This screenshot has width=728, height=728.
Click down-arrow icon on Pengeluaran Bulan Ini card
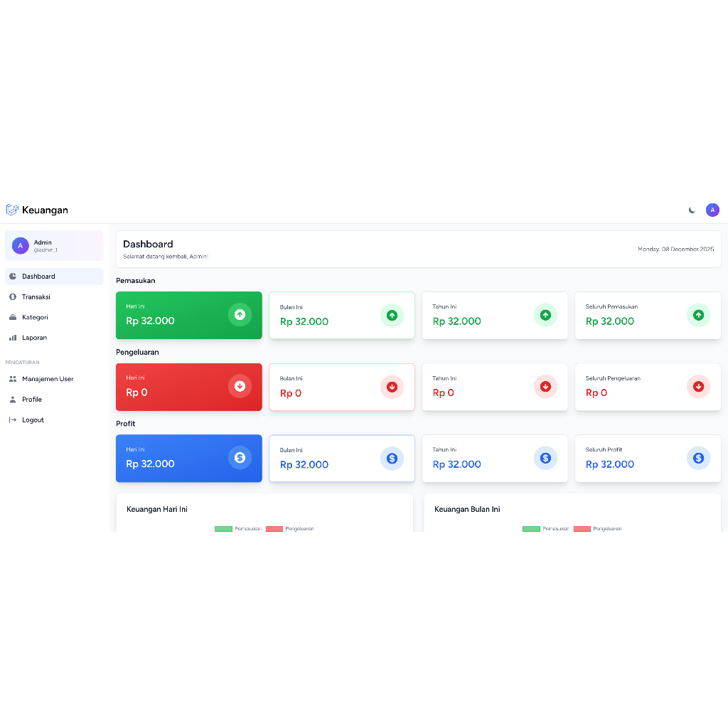coord(392,387)
